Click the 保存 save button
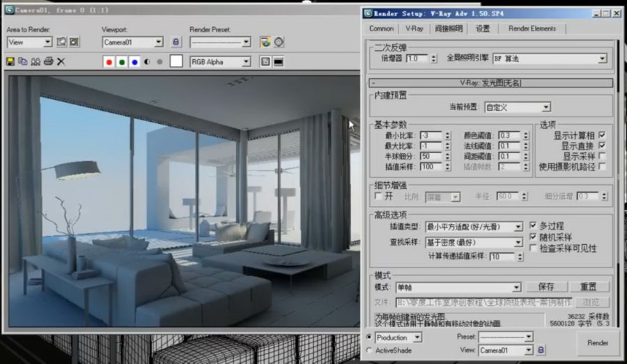This screenshot has width=627, height=364. 545,287
